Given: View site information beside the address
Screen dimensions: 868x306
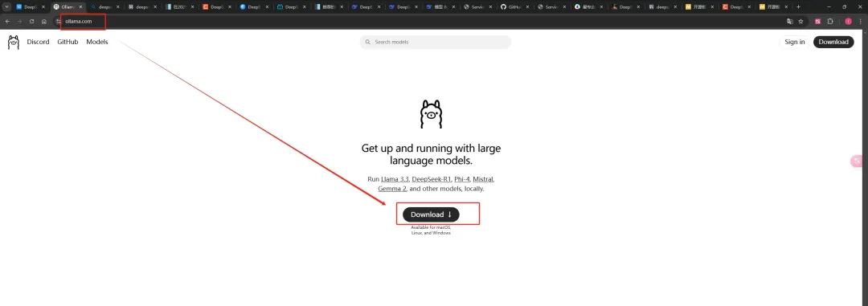Looking at the screenshot, I should 58,21.
